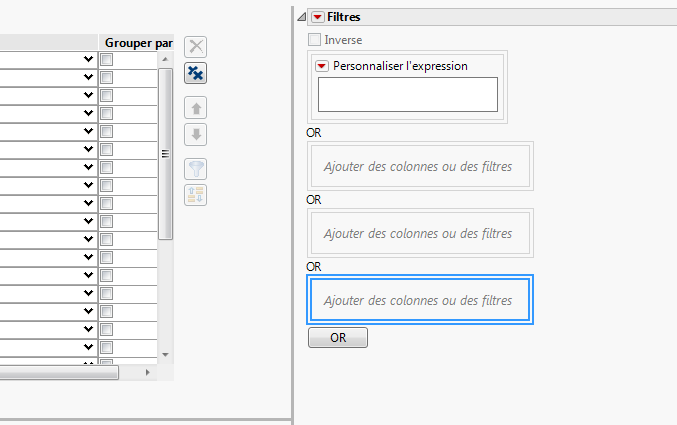Open the red triangle menu beside Filtres
The image size is (677, 425).
pos(317,17)
